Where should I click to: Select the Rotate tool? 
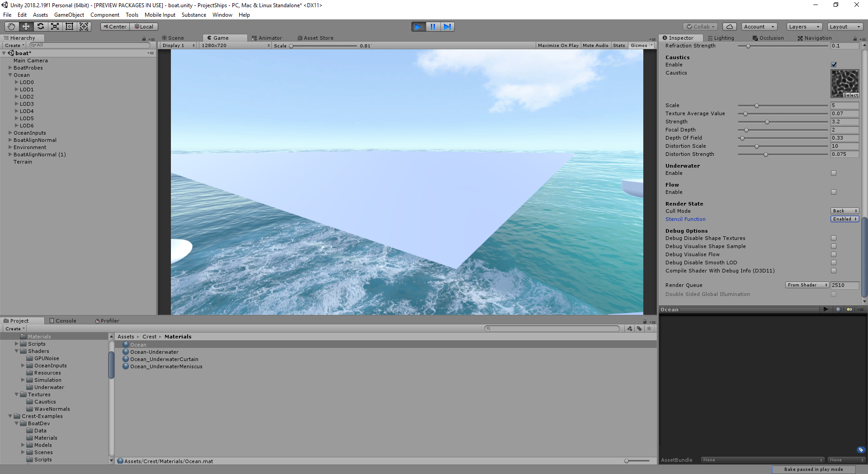[40, 26]
